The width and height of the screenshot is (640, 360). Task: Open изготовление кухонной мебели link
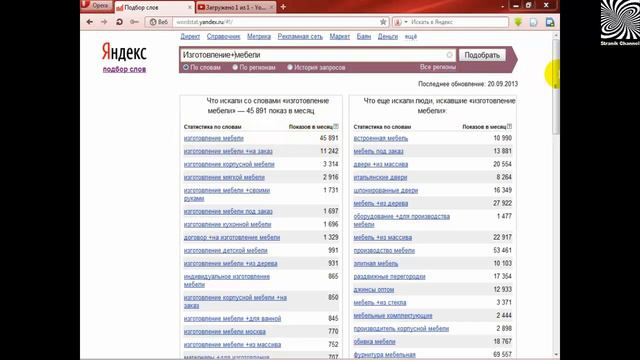pyautogui.click(x=227, y=224)
